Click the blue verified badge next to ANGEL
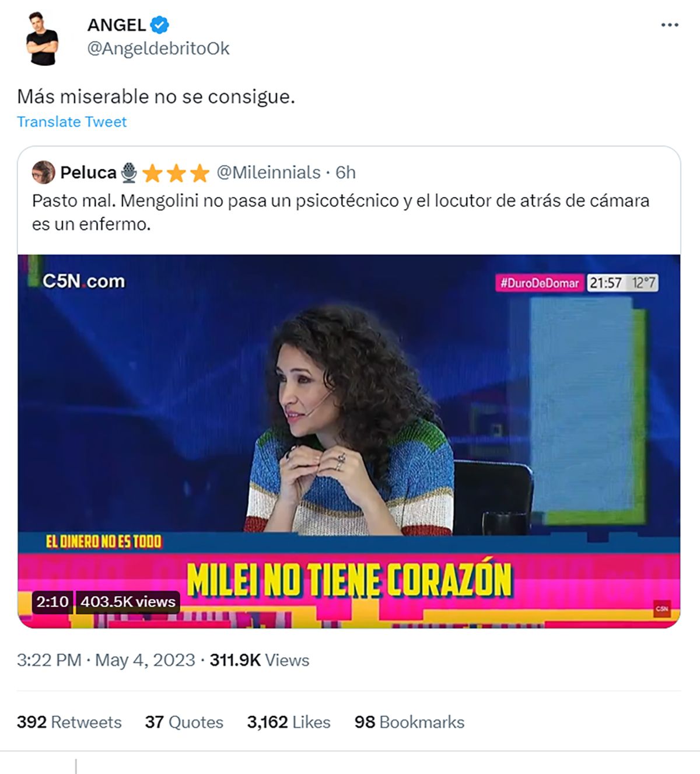 [160, 25]
